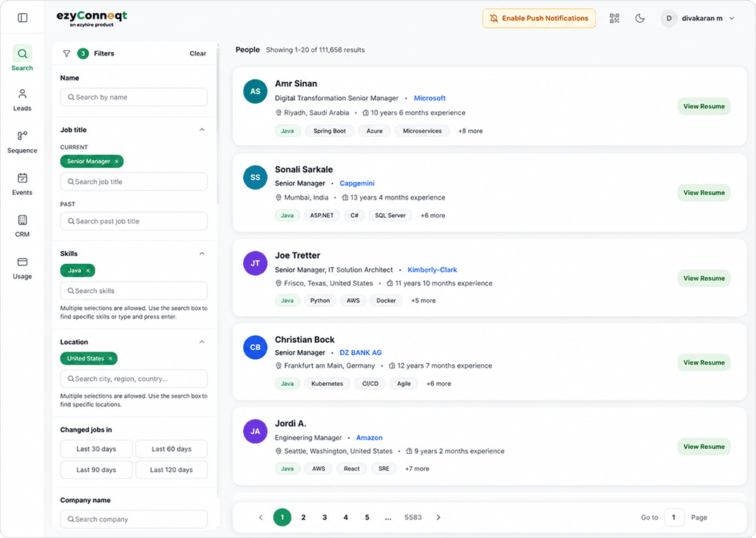
Task: Open the DZ BANK AG company link
Action: pos(361,353)
